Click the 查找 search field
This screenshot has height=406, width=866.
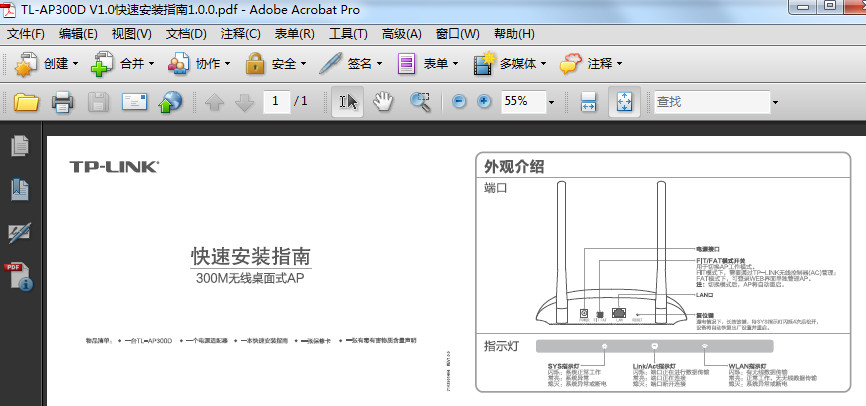pyautogui.click(x=712, y=102)
